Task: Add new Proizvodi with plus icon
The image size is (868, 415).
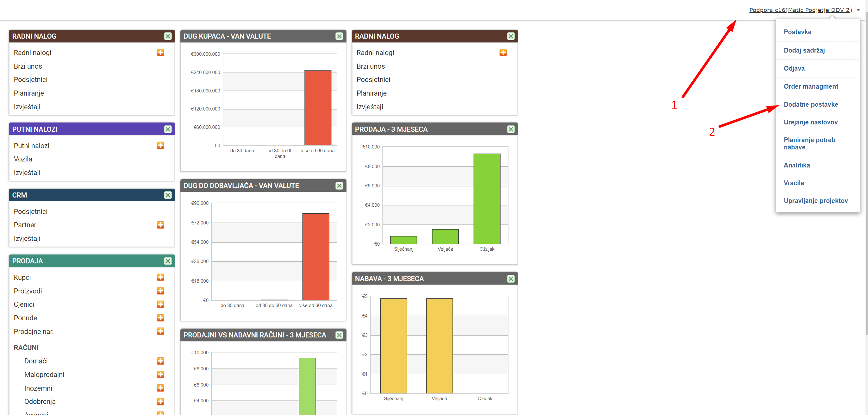Action: 160,291
